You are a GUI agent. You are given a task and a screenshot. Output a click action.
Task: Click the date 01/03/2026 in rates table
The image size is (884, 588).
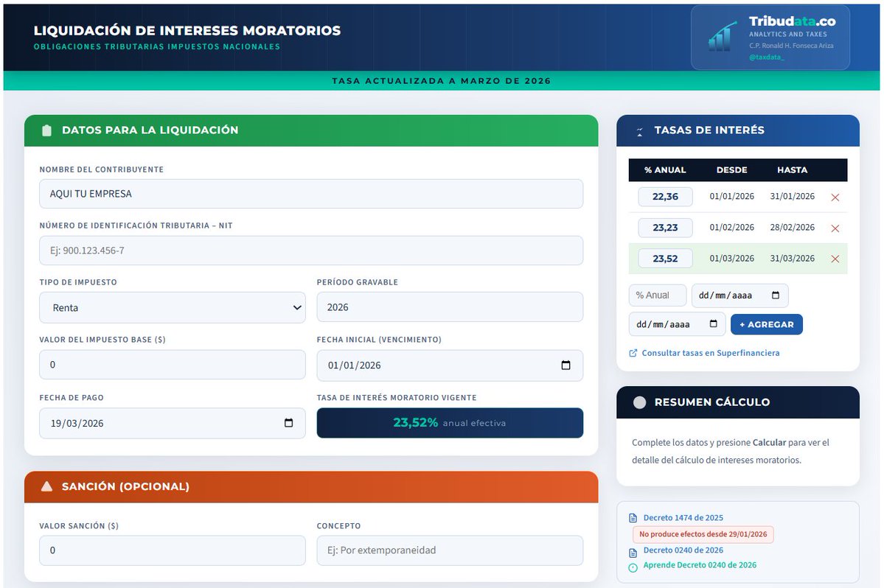[732, 259]
